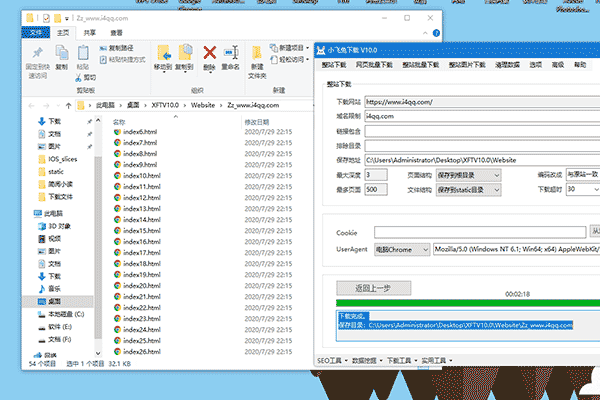
Task: Click the Cut (剪切) scissors icon
Action: pos(78,78)
